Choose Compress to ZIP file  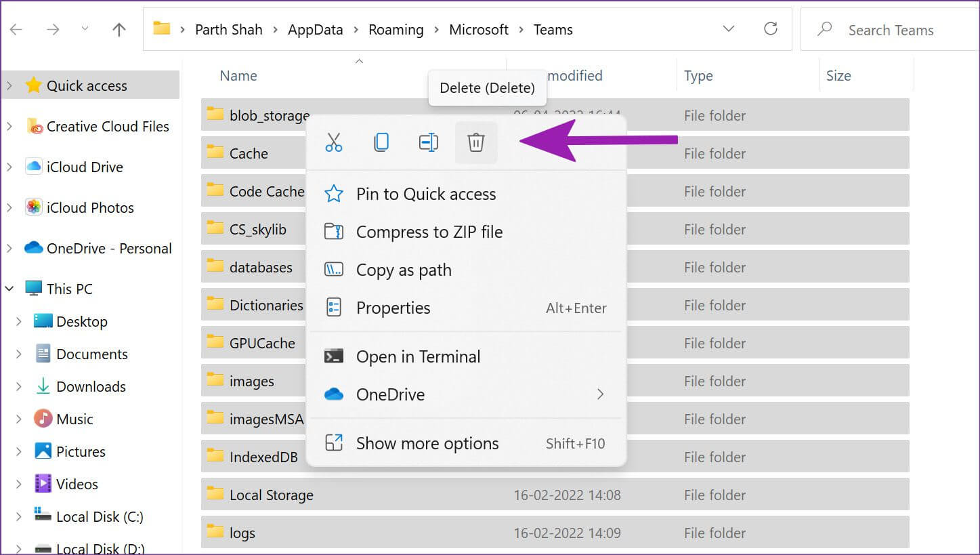[465, 232]
